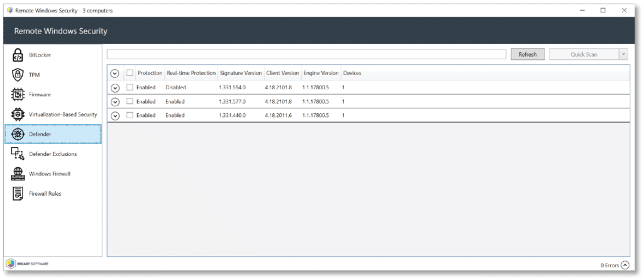644x280 pixels.
Task: Expand the row with client 4.18.2011.6
Action: click(115, 116)
